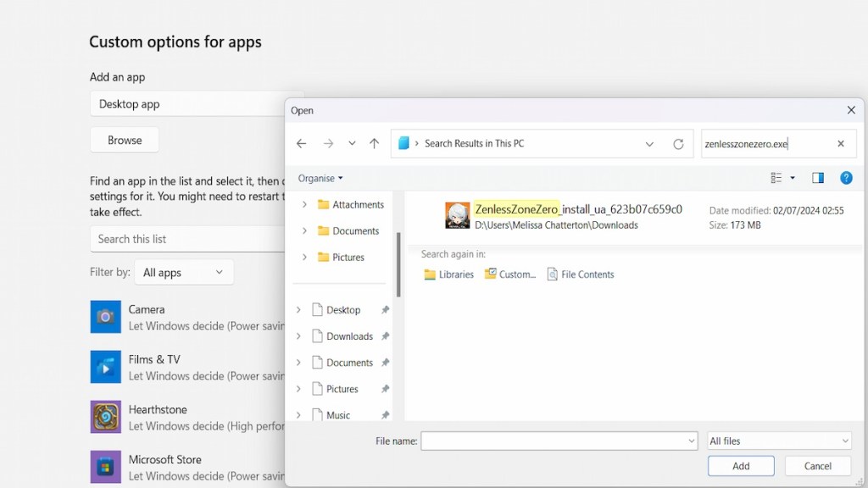Click the Hearthstone app icon

click(x=106, y=417)
